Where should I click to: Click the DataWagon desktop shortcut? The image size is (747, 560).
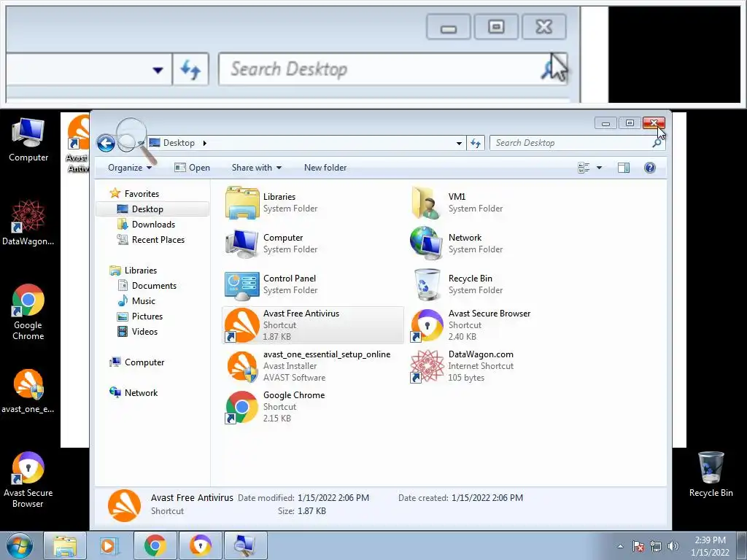28,223
